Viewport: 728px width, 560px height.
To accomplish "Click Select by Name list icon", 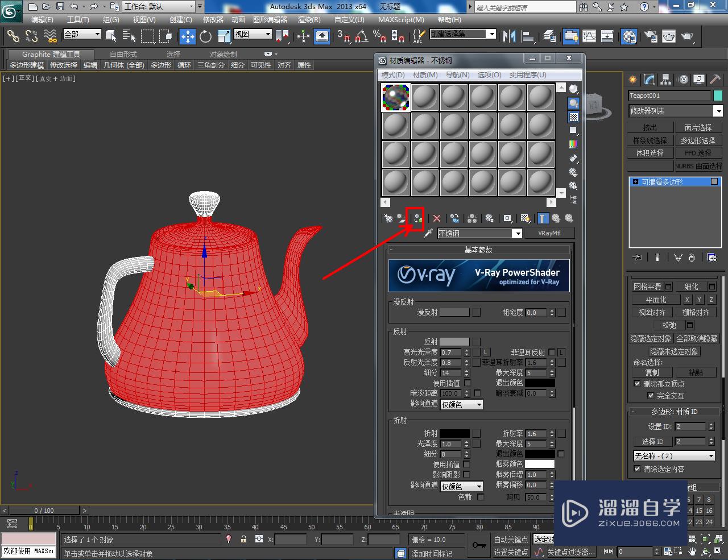I will click(x=129, y=36).
